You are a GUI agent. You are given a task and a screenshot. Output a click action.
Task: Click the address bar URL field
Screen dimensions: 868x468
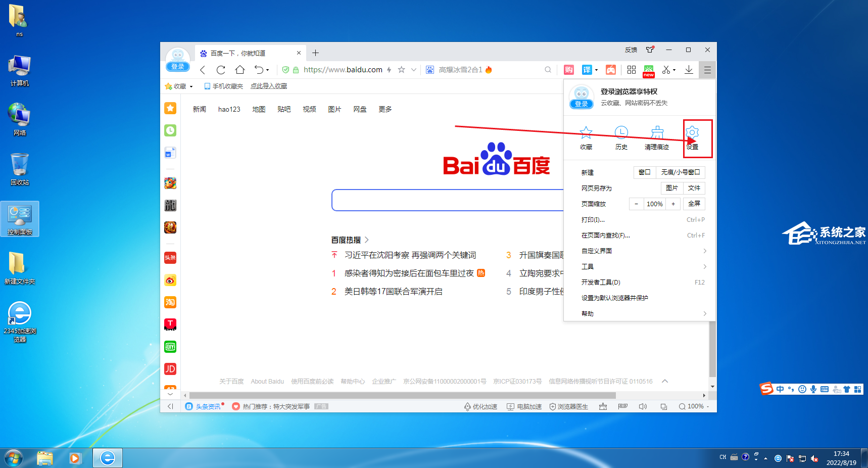343,70
